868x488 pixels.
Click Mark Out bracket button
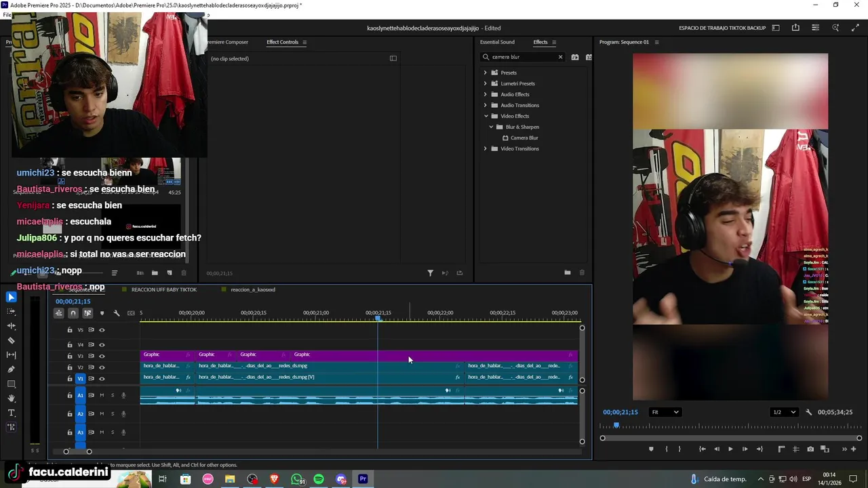[x=679, y=449]
